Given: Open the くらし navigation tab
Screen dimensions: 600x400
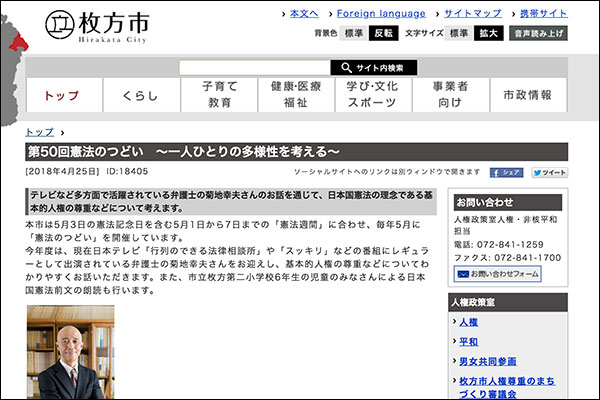Looking at the screenshot, I should (140, 95).
